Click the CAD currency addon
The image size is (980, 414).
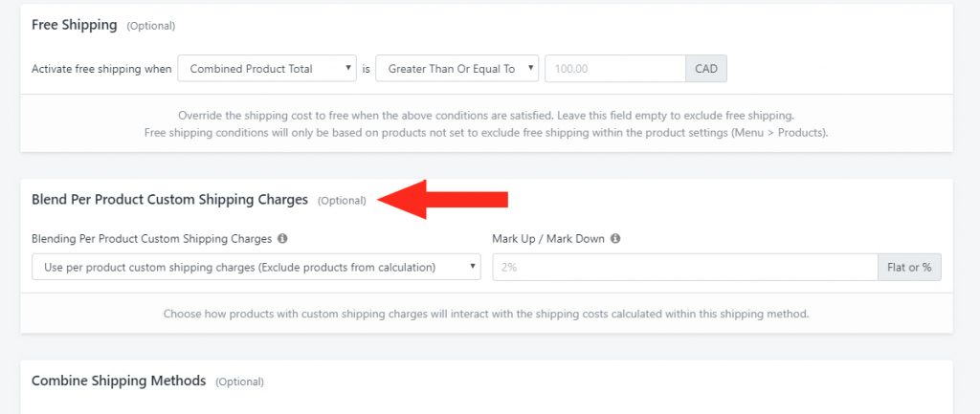tap(706, 69)
